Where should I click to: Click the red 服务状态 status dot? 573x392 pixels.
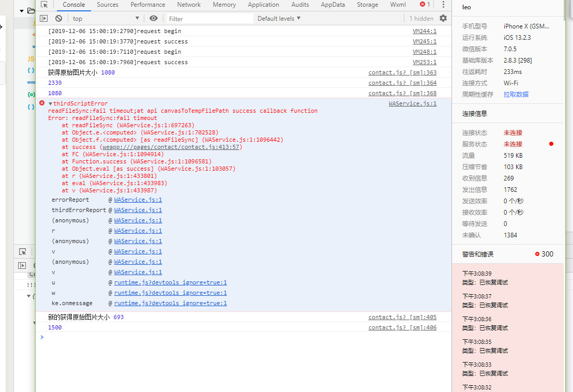(551, 144)
